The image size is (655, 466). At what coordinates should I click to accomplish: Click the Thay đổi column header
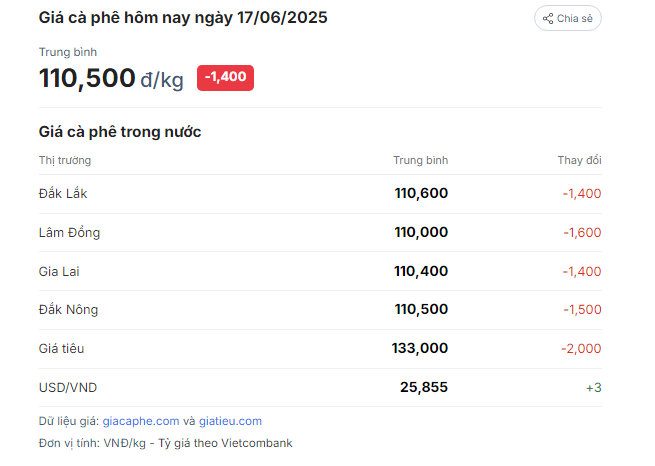580,160
